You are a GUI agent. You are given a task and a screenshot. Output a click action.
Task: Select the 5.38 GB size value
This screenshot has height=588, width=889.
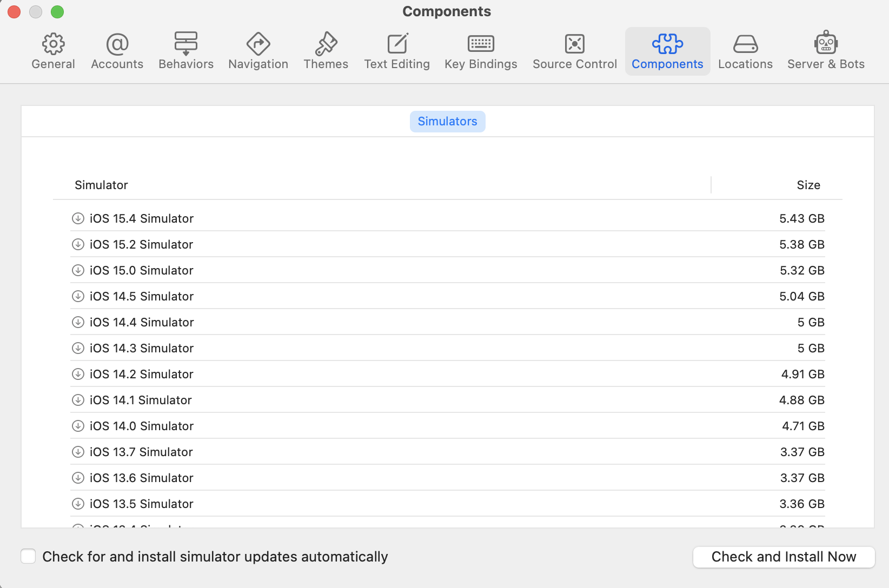click(x=802, y=244)
